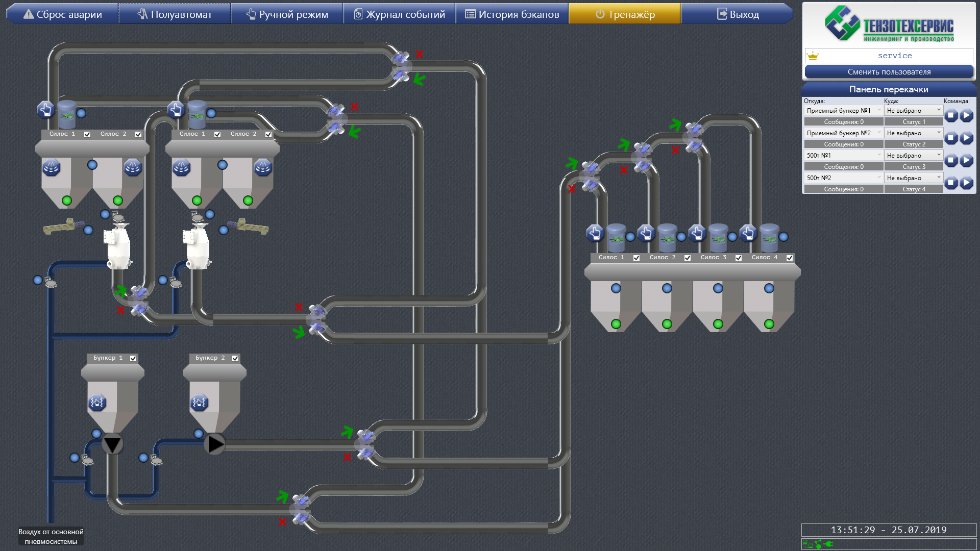Open the Журнал событий tab
This screenshot has height=551, width=980.
399,14
